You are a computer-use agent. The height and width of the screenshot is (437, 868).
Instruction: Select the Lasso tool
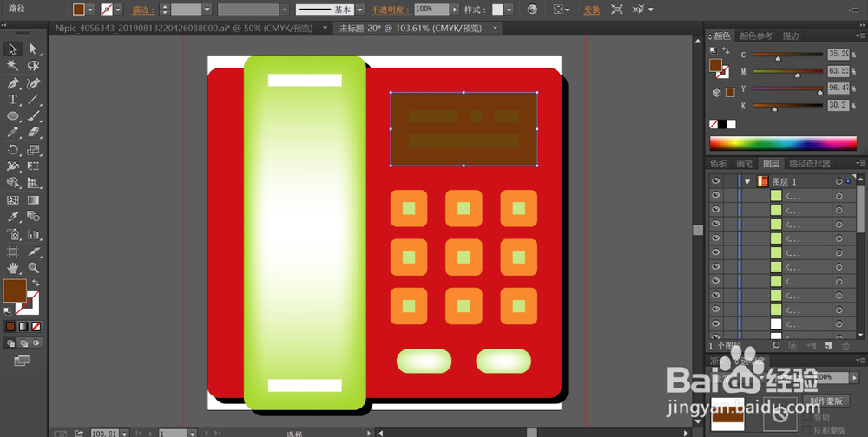coord(33,66)
